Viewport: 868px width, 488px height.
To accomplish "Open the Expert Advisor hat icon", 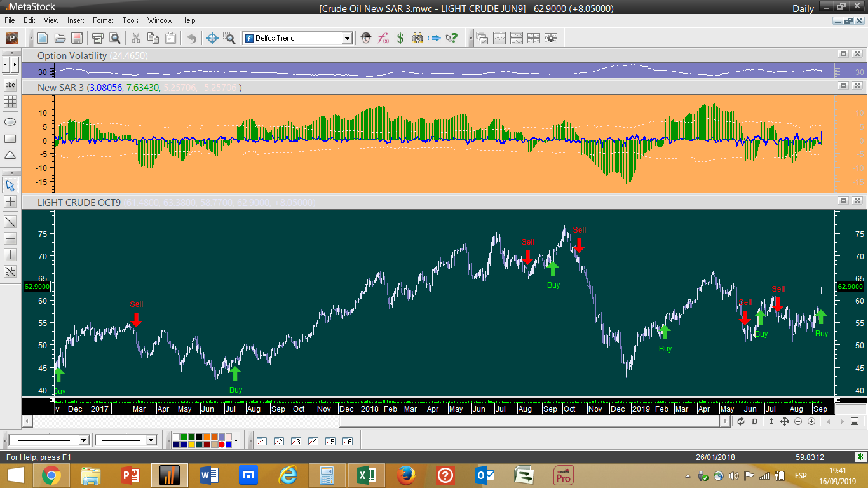I will [366, 38].
